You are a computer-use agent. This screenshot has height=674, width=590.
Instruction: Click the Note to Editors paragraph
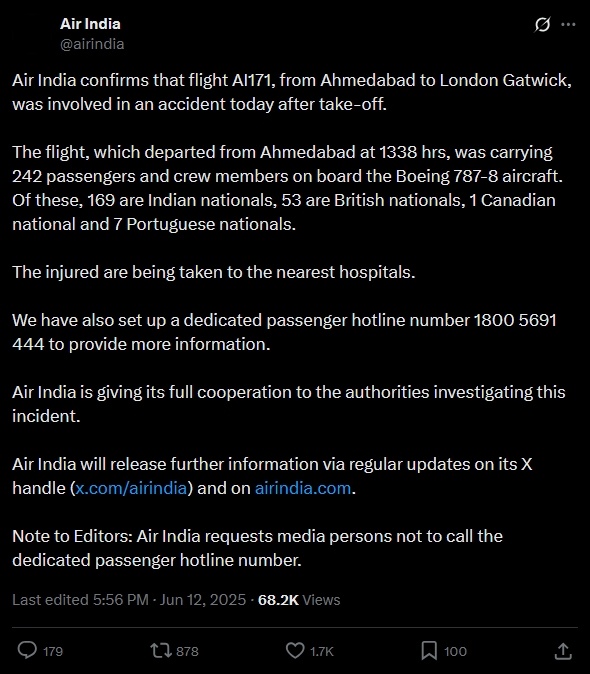pos(257,548)
